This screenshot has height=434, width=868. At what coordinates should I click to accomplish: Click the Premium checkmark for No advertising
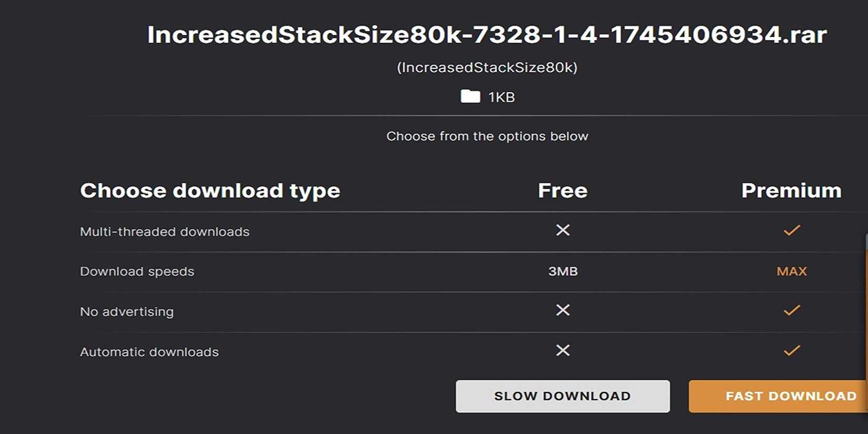(791, 310)
